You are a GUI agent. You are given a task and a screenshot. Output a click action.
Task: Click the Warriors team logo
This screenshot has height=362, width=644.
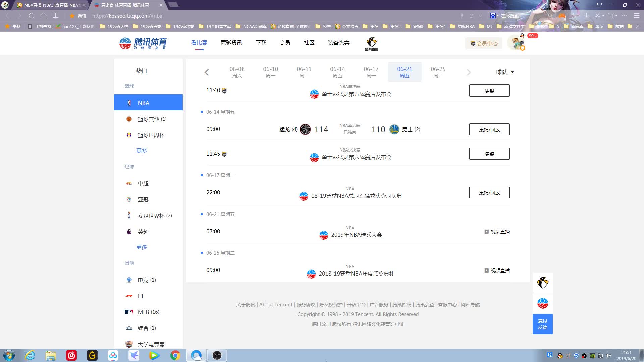[x=394, y=129]
